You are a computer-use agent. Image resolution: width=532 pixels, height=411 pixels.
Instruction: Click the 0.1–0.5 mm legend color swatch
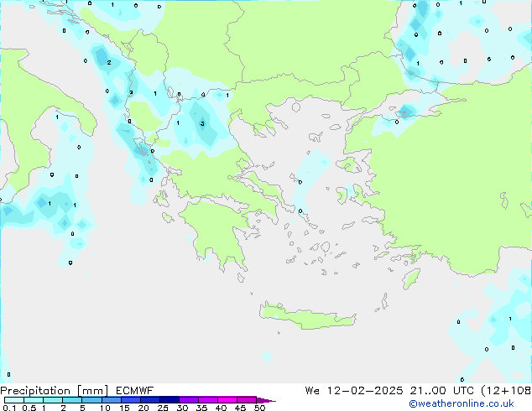click(14, 400)
